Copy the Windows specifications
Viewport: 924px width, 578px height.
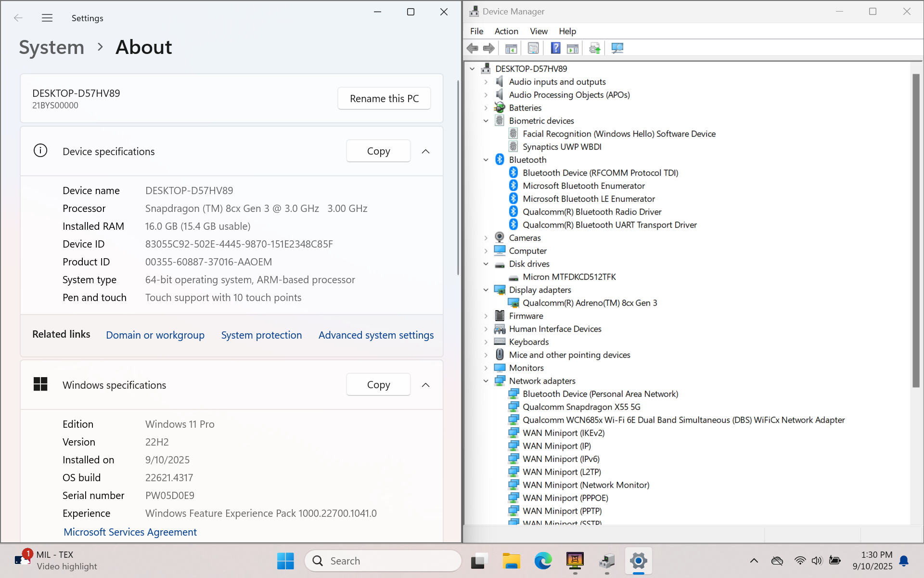(x=378, y=385)
